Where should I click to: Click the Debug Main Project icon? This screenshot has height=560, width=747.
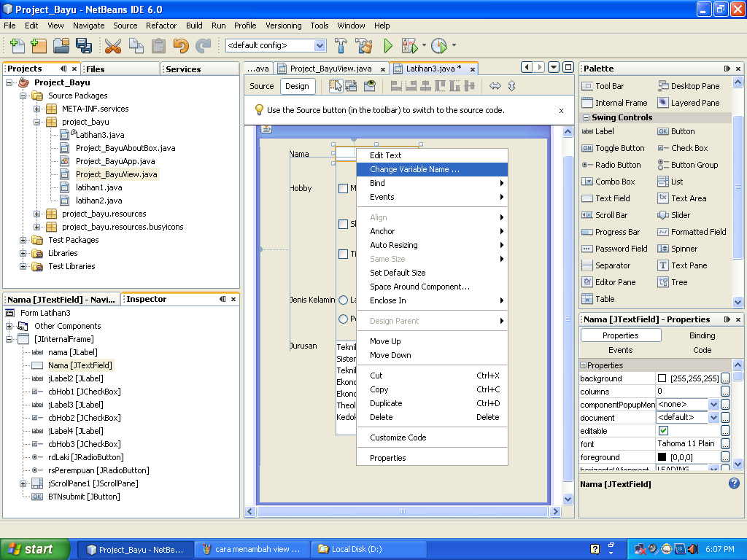click(x=410, y=46)
